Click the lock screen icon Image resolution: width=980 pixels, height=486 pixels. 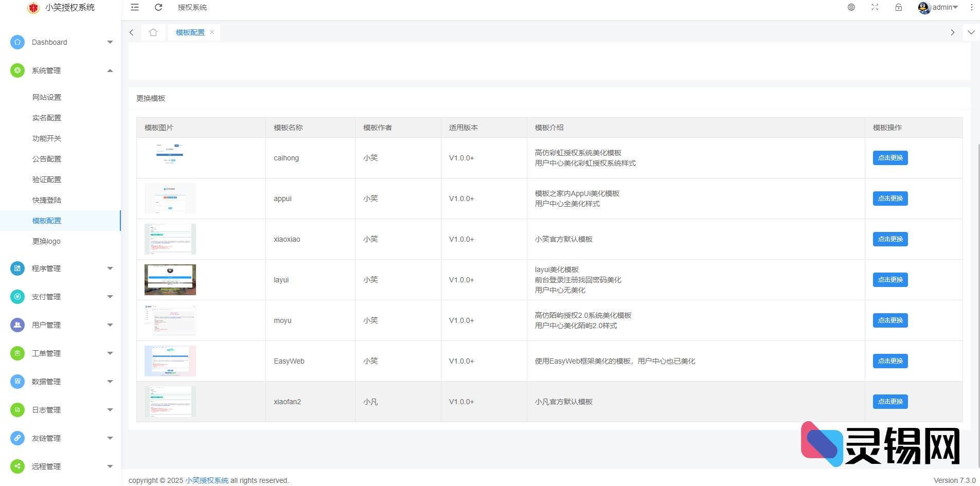(x=898, y=7)
